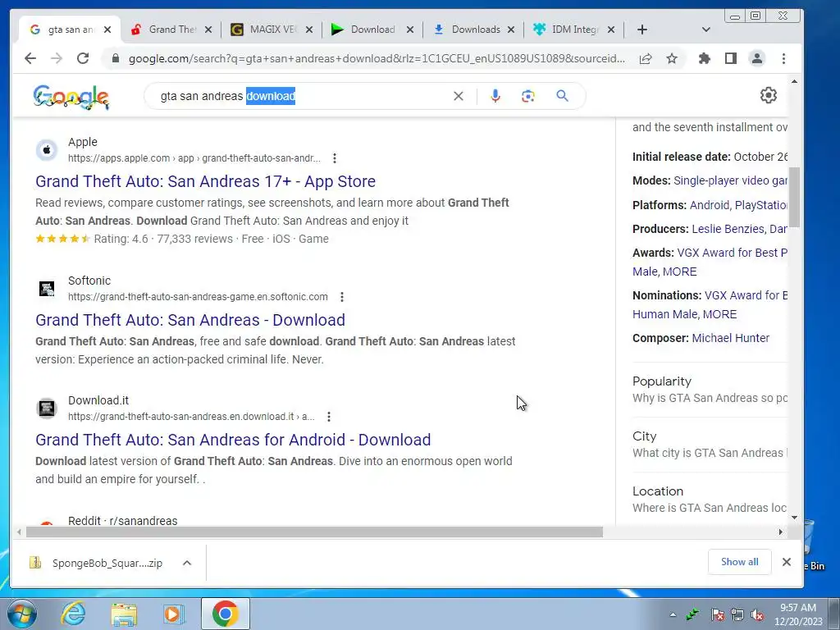Image resolution: width=840 pixels, height=630 pixels.
Task: Click the address bar URL
Action: tap(377, 58)
